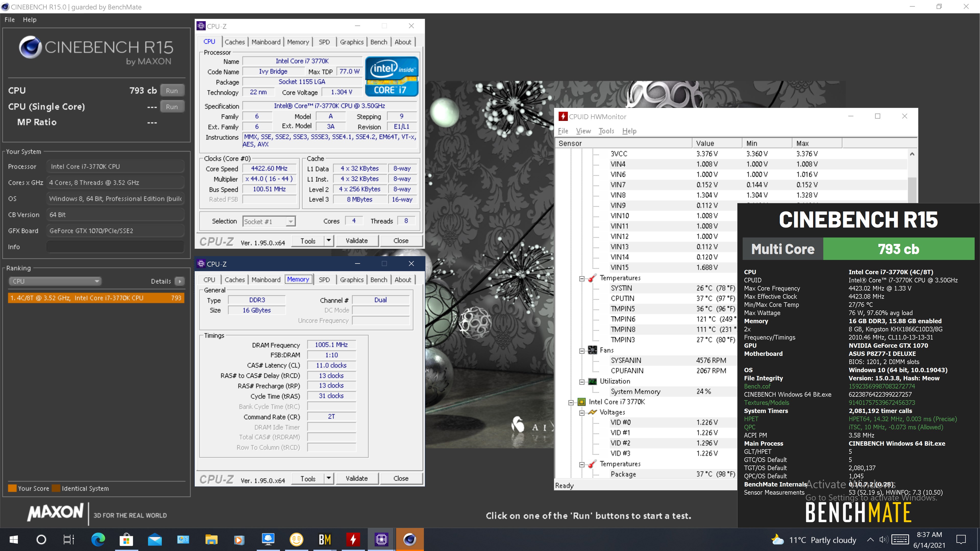Open File Explorer from the taskbar
The image size is (980, 551).
[211, 539]
